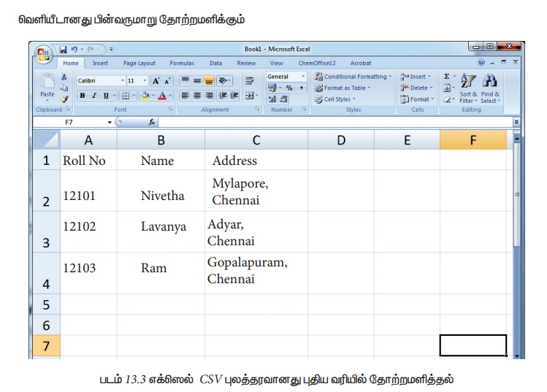Open the Formulas ribbon tab

(x=182, y=64)
